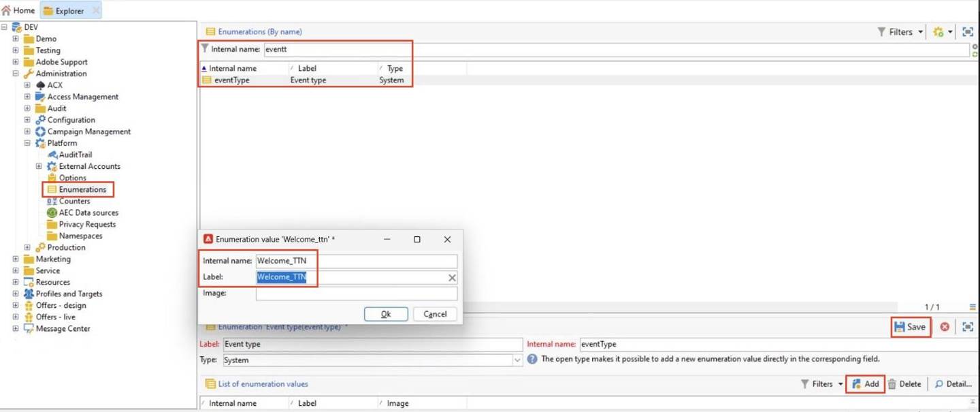980x412 pixels.
Task: Expand the Access Management node
Action: (x=27, y=97)
